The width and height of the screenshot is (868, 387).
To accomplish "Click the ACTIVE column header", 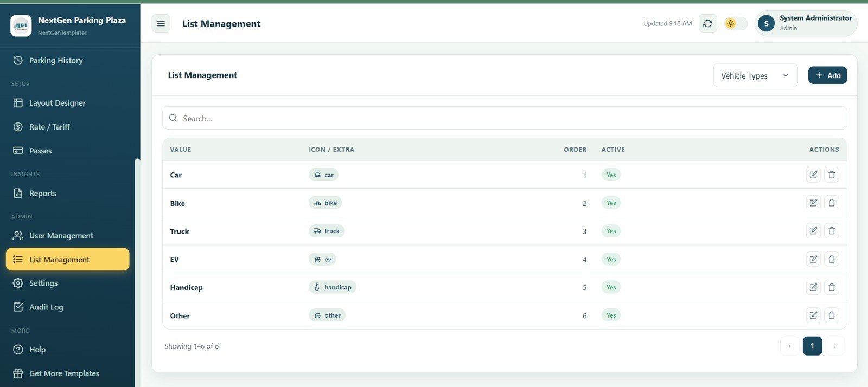I will 613,150.
